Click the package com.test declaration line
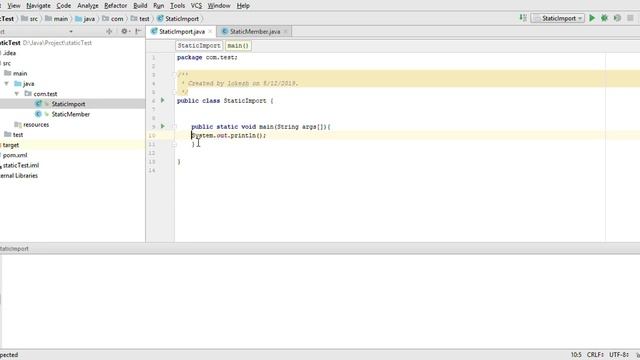Viewport: 640px width, 360px height. (x=207, y=58)
